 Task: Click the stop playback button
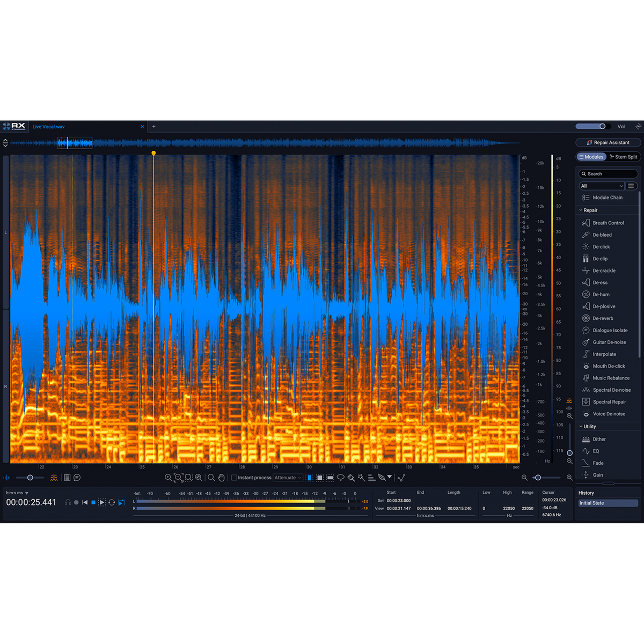coord(93,502)
